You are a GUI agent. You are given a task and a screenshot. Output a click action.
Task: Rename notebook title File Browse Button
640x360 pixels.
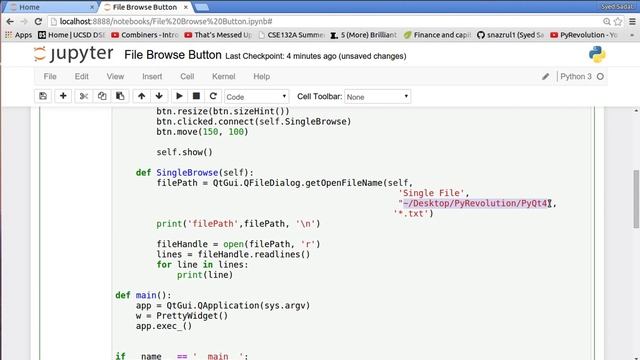173,55
